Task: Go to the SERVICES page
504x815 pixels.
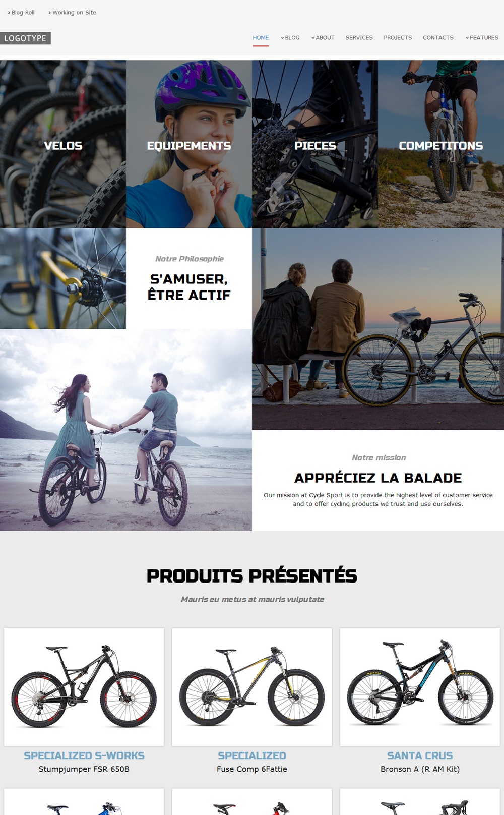Action: (x=359, y=38)
